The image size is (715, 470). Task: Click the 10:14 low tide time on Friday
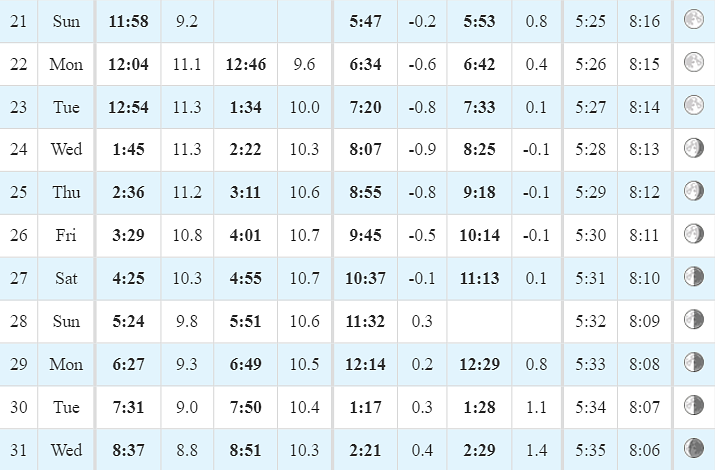click(x=479, y=235)
